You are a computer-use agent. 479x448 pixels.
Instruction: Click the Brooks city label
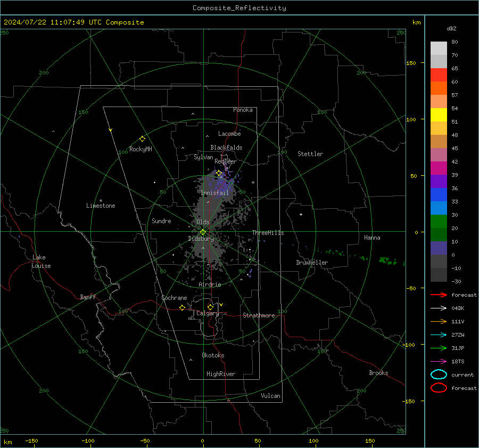(x=378, y=373)
